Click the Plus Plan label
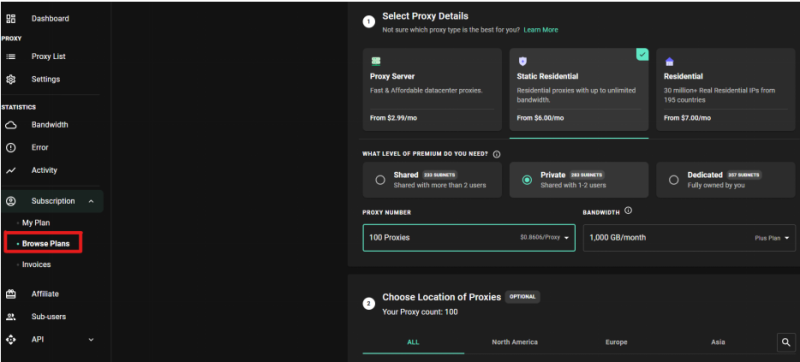Screen dimensions: 800x362 click(x=768, y=238)
